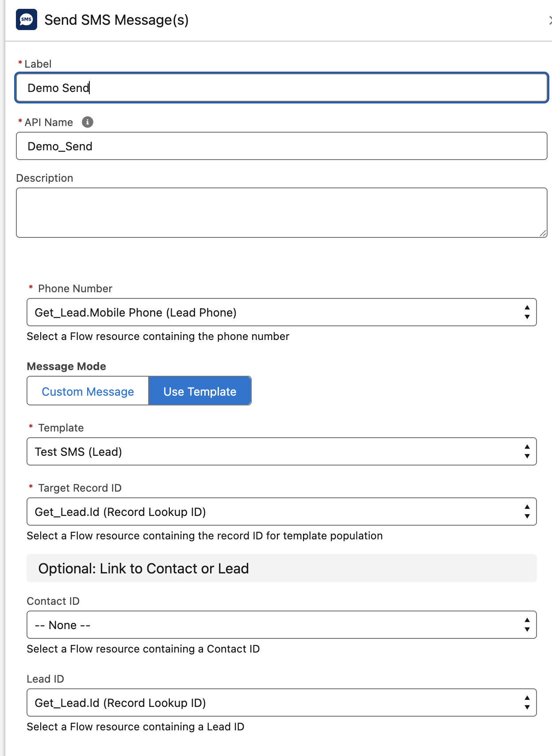552x756 pixels.
Task: Click the Template dropdown arrows
Action: [x=527, y=452]
